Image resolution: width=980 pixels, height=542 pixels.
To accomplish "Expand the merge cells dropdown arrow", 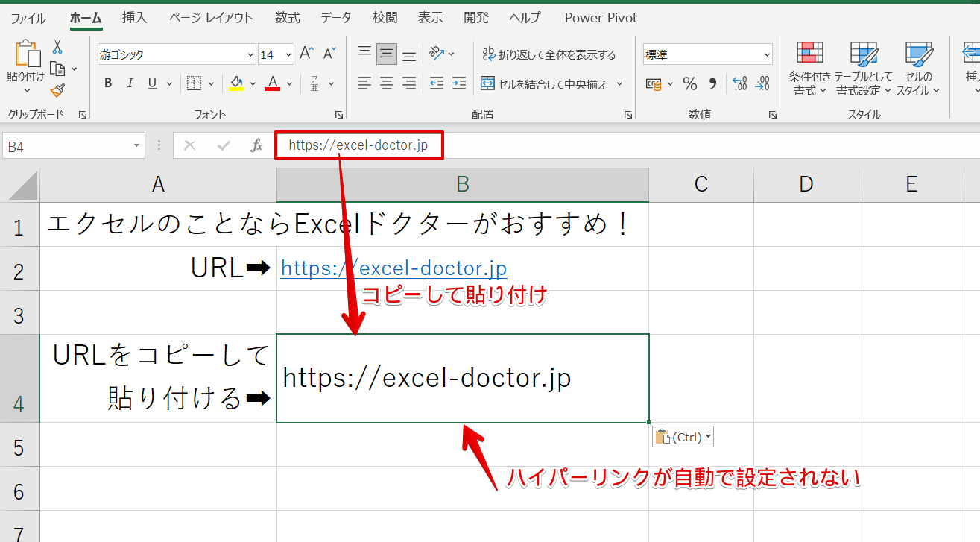I will click(x=619, y=83).
